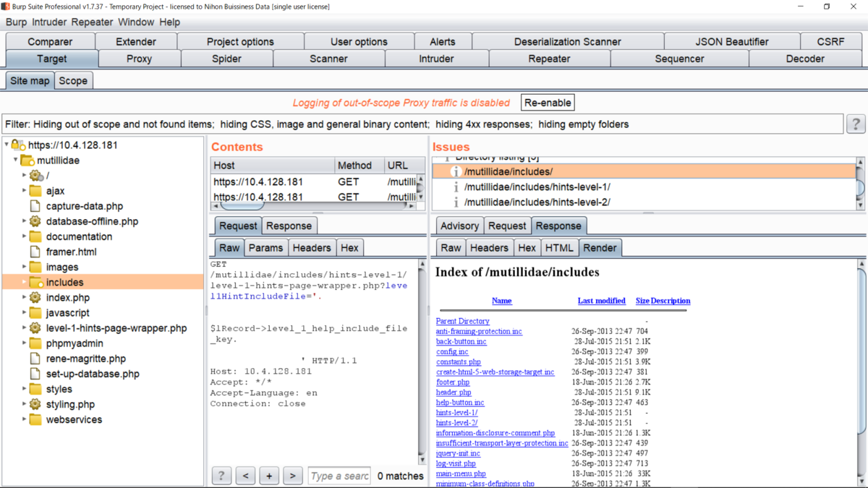Open the config.inc link in directory listing

(x=452, y=351)
